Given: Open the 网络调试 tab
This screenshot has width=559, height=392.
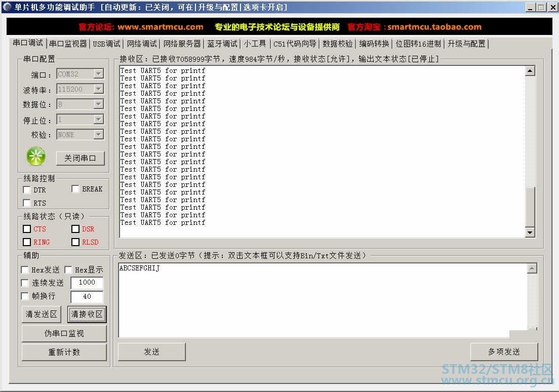Looking at the screenshot, I should tap(142, 44).
